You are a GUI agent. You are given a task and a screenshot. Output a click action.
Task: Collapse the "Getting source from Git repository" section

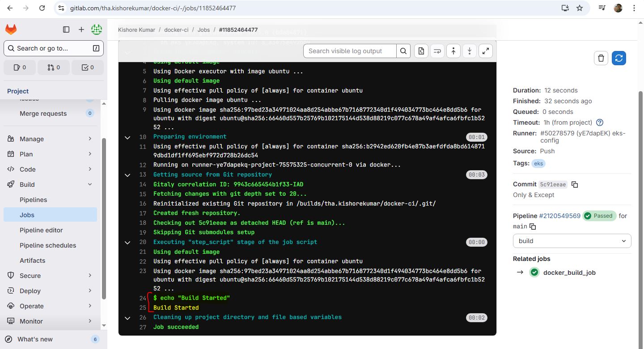click(x=127, y=175)
